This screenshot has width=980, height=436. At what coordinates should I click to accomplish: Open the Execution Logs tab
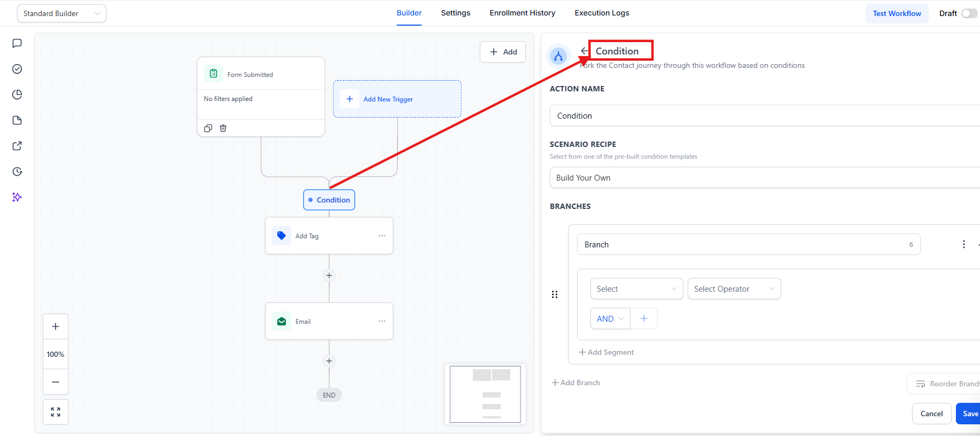point(602,13)
